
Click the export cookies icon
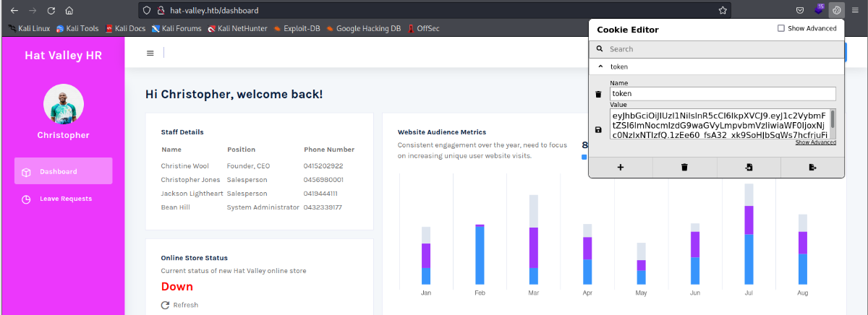pyautogui.click(x=812, y=168)
